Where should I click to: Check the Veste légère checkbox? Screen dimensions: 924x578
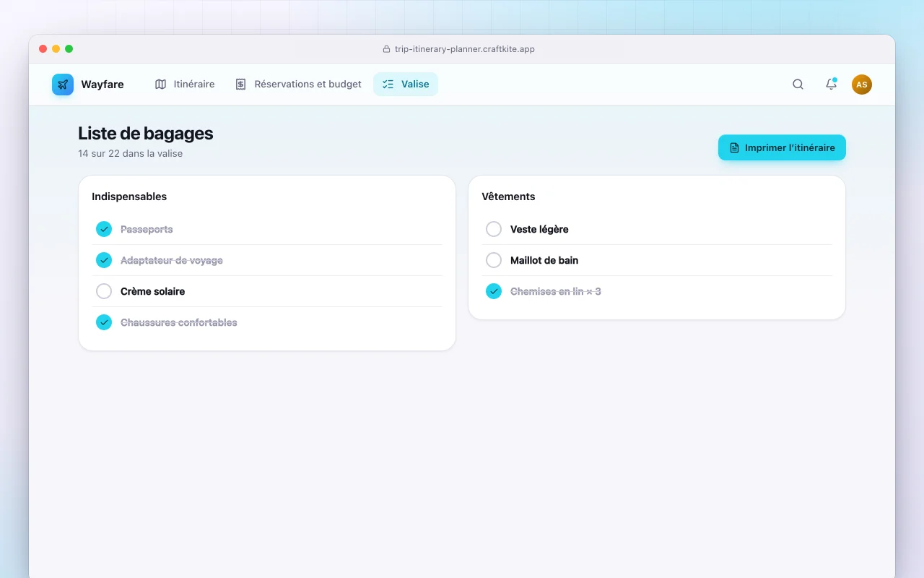click(494, 229)
